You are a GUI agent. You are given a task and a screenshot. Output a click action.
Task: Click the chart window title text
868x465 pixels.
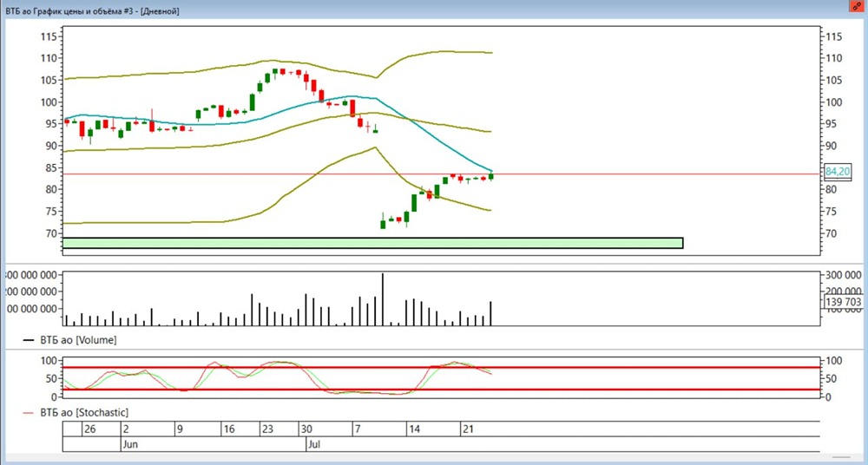tap(92, 11)
